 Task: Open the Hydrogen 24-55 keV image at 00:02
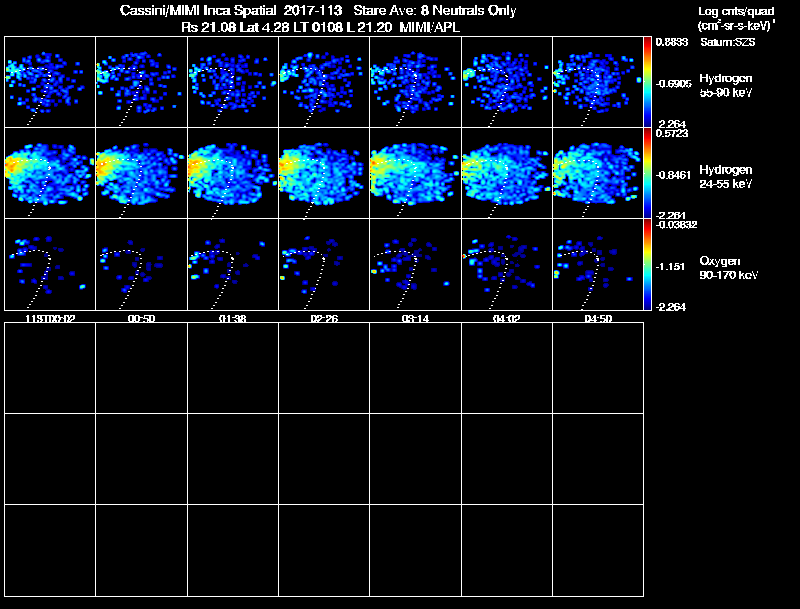coord(50,173)
